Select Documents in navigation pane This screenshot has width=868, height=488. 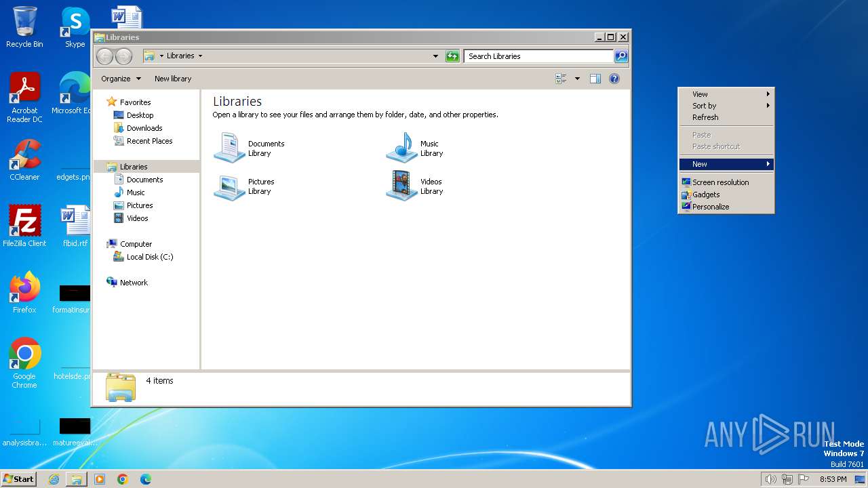point(144,180)
